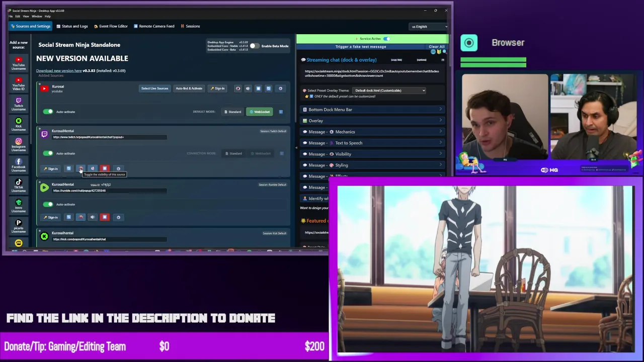The height and width of the screenshot is (362, 644).
Task: Expand Message Visibility section
Action: tap(372, 154)
